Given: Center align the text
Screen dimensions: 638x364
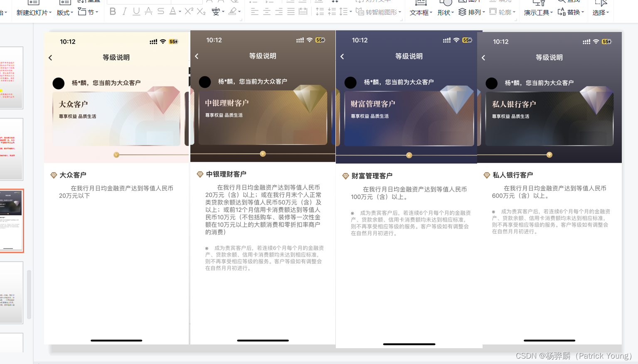Looking at the screenshot, I should point(267,12).
